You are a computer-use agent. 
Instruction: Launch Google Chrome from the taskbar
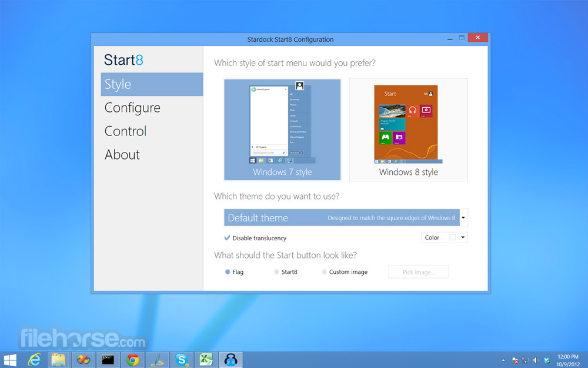pos(132,360)
